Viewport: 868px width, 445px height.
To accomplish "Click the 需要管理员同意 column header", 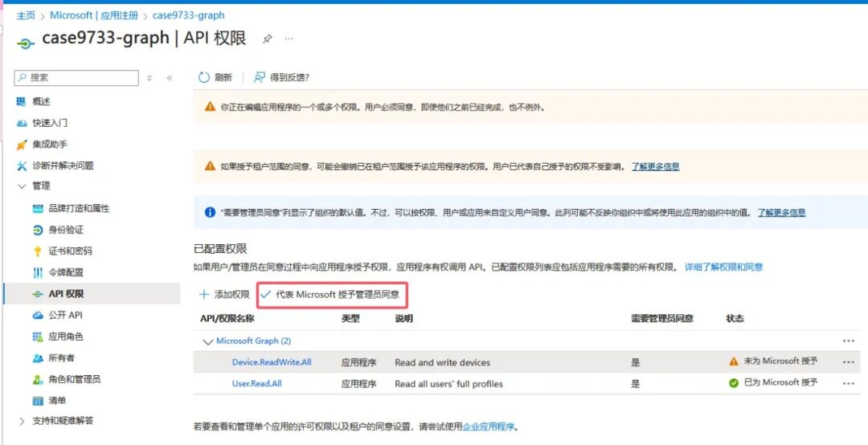I will pyautogui.click(x=662, y=319).
